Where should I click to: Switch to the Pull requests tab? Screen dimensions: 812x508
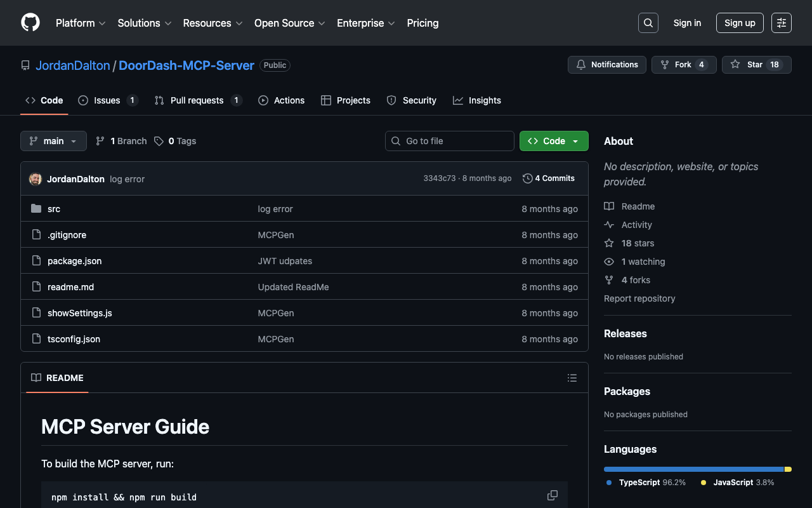point(197,100)
